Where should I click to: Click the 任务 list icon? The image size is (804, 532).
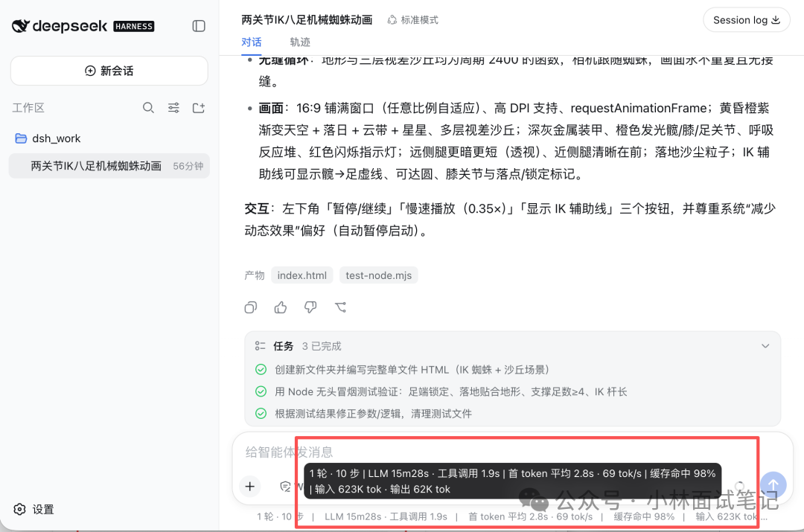(x=261, y=346)
